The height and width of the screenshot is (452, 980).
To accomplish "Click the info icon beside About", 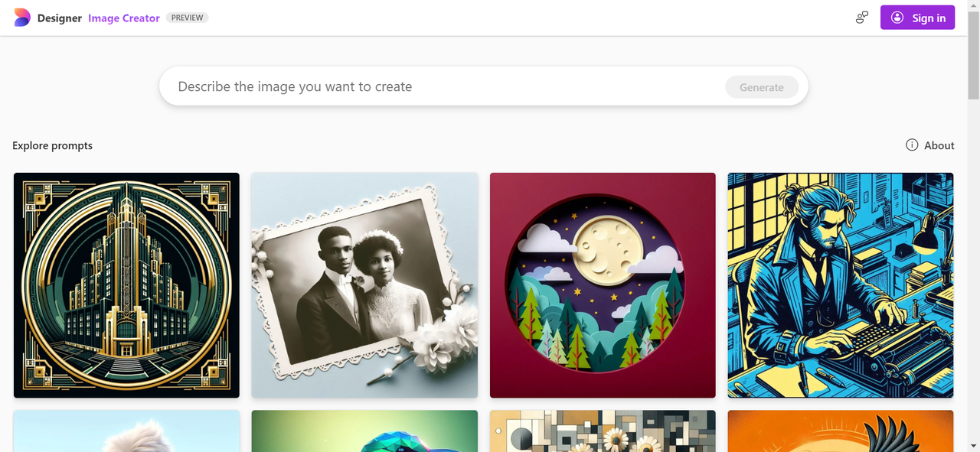I will (912, 145).
